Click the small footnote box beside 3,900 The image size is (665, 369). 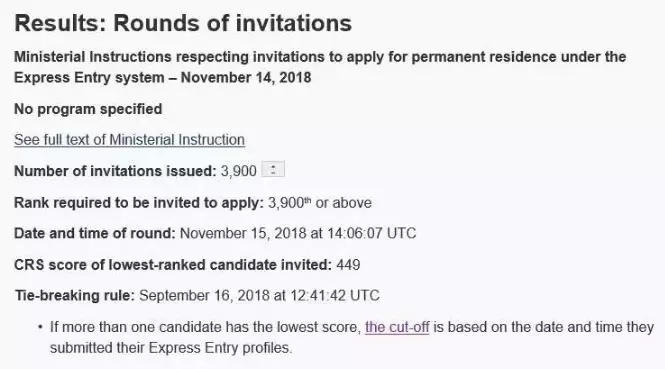point(273,169)
